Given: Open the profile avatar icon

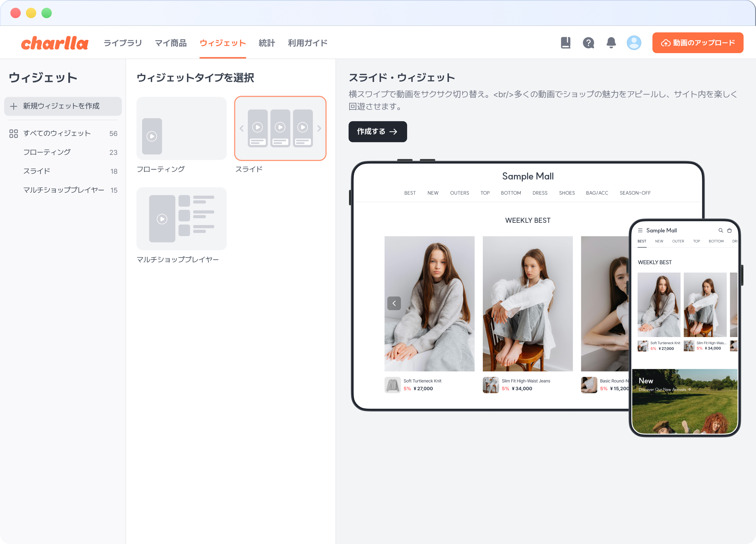Looking at the screenshot, I should (x=634, y=43).
